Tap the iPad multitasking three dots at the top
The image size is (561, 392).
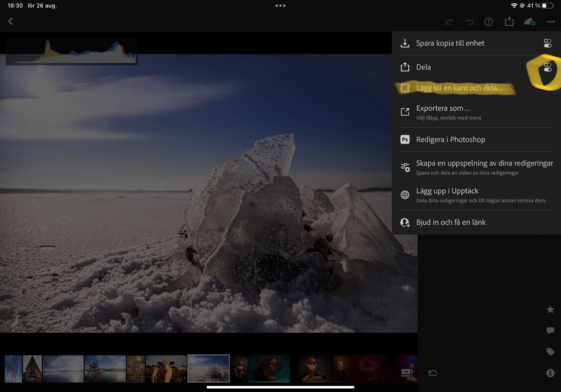tap(280, 6)
